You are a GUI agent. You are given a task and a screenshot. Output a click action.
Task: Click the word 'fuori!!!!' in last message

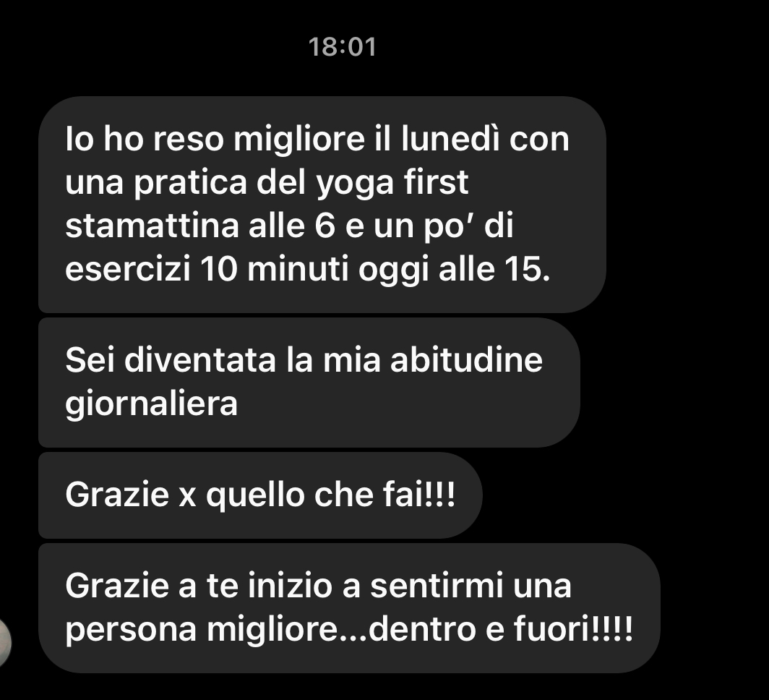[x=573, y=629]
